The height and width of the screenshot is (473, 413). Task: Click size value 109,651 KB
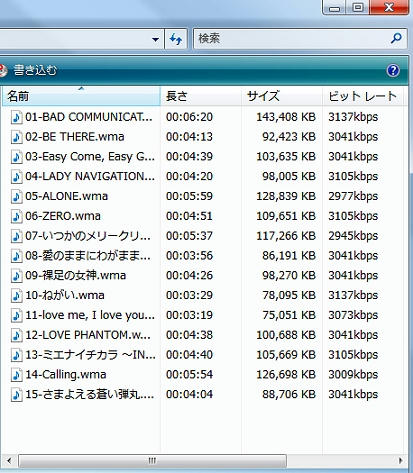click(286, 216)
